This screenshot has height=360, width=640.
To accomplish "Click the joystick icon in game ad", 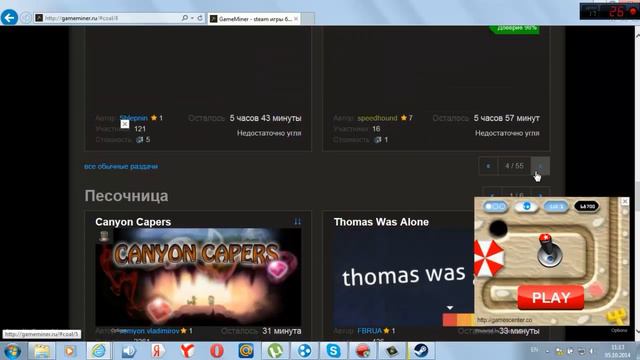I will pos(549,250).
